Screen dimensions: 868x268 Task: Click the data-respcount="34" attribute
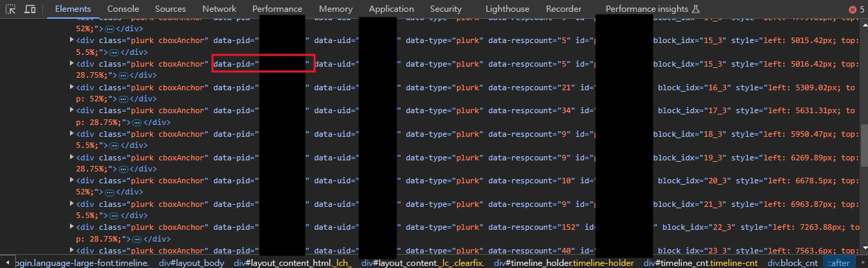coord(532,110)
